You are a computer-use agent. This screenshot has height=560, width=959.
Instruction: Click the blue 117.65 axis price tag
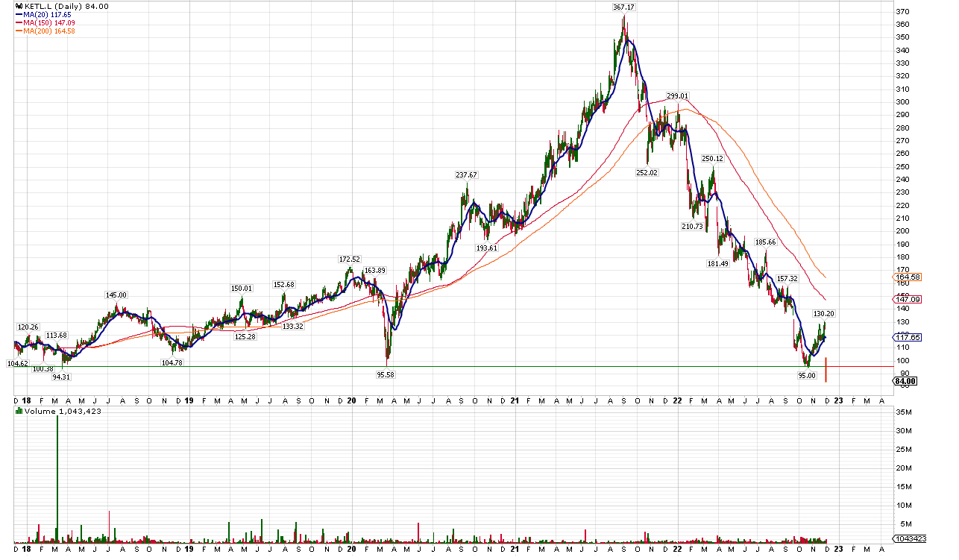(906, 338)
